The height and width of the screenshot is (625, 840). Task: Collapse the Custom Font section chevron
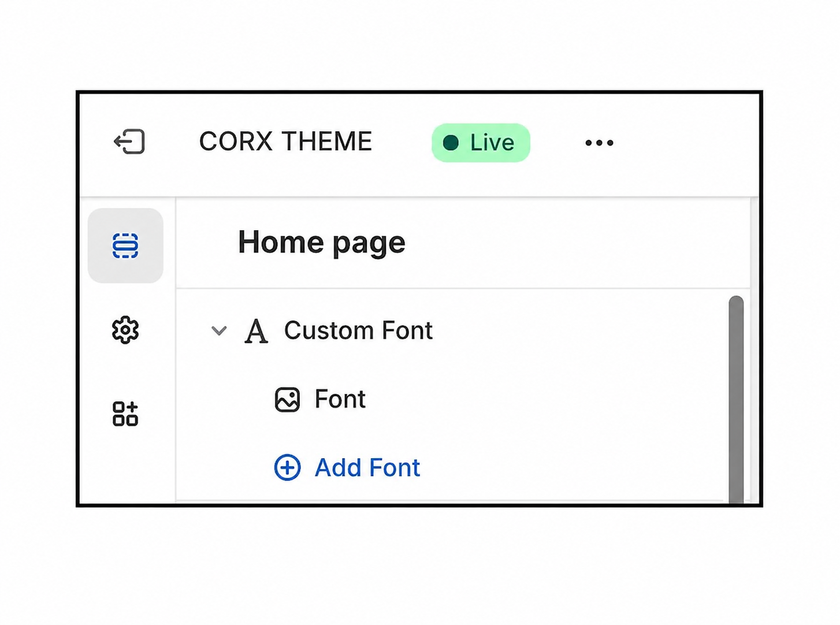coord(219,331)
